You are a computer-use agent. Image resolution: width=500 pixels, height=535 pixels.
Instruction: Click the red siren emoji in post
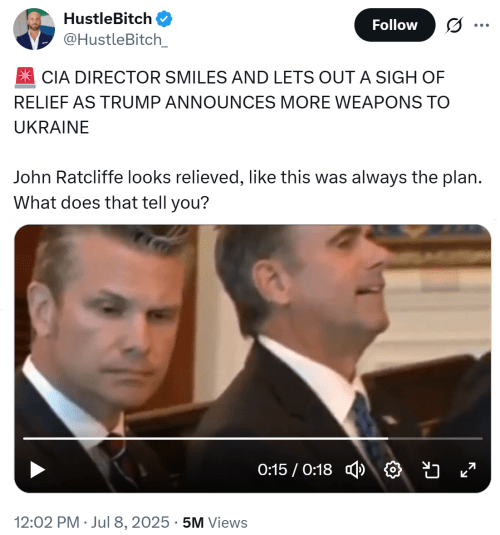click(x=25, y=77)
